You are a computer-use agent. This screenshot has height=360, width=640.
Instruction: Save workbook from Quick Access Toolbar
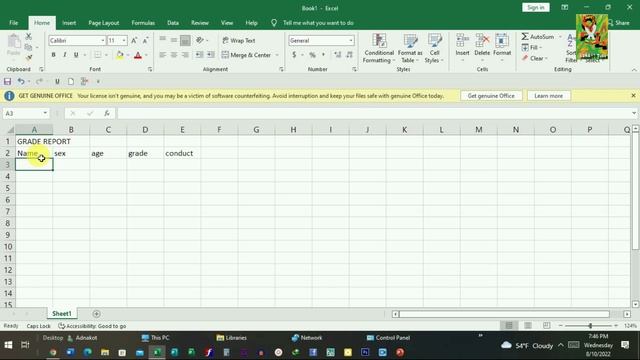click(7, 81)
